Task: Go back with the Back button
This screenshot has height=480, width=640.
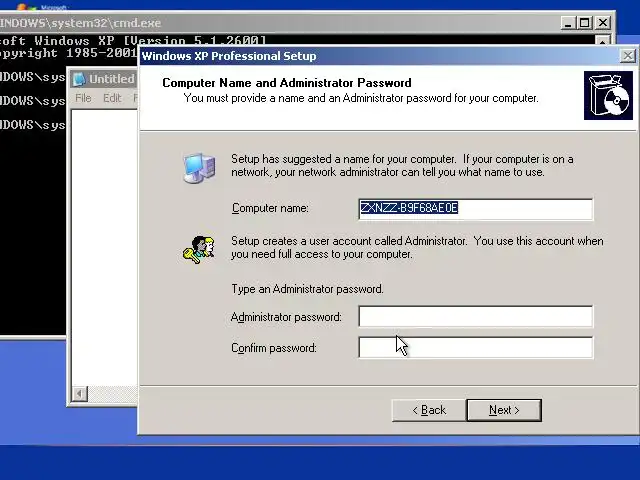Action: [x=429, y=410]
